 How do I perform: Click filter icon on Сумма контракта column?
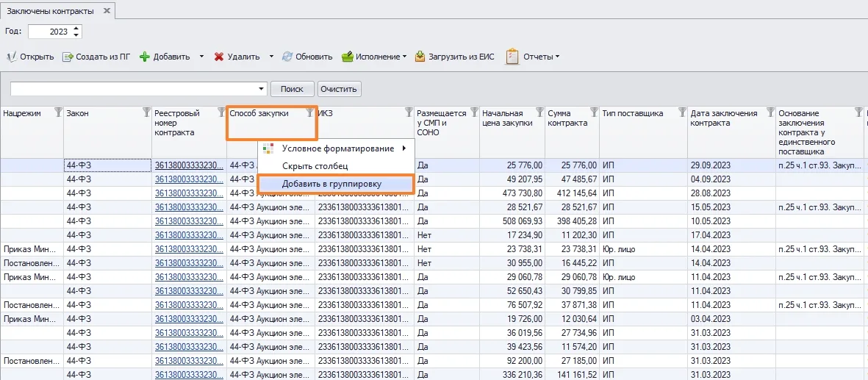(x=595, y=112)
